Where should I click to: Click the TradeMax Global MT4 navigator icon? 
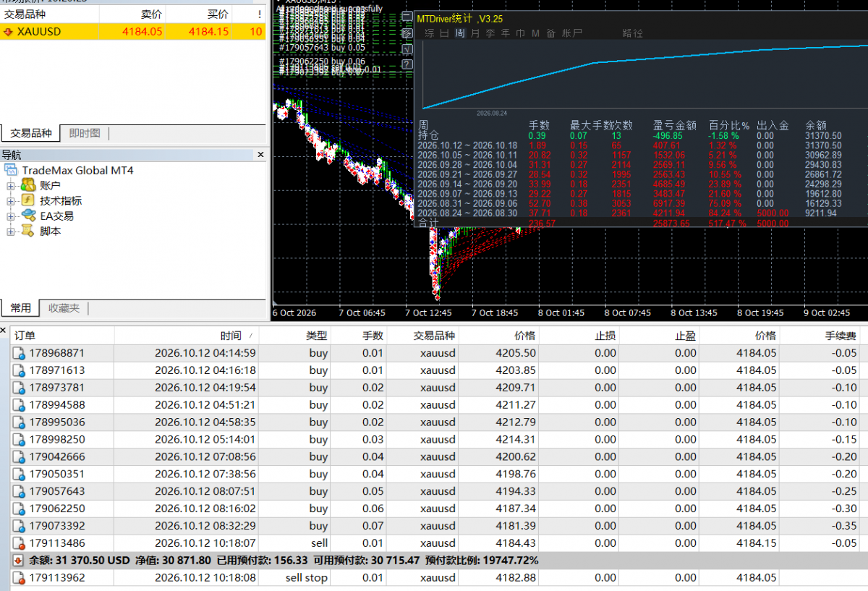coord(10,170)
